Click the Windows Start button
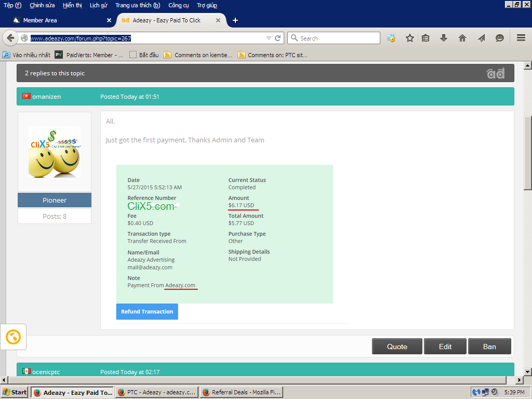The height and width of the screenshot is (399, 532). click(x=14, y=392)
